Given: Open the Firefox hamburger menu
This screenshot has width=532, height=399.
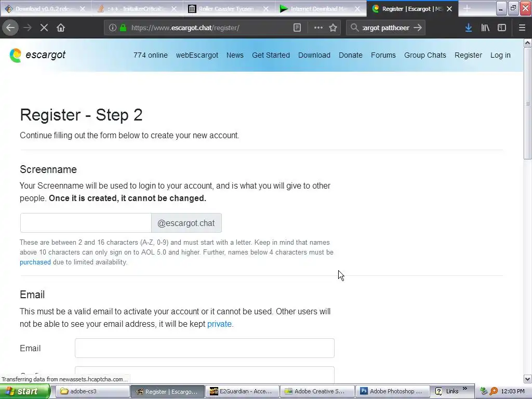Looking at the screenshot, I should (x=522, y=28).
